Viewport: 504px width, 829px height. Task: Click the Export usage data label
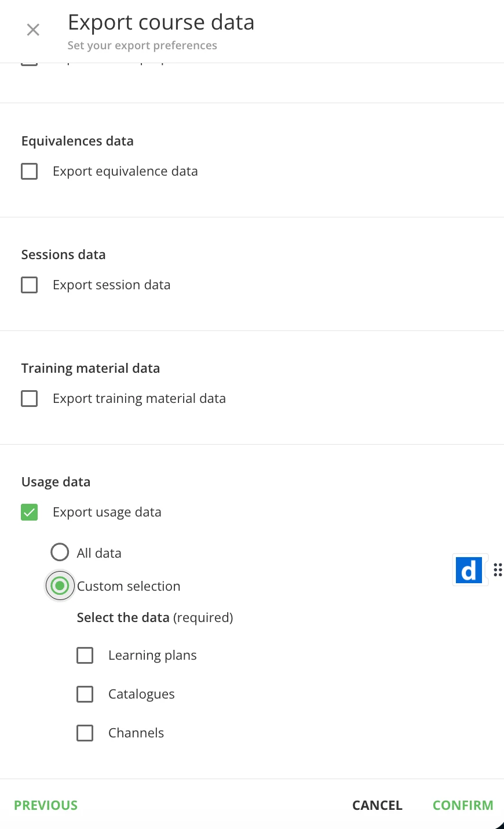107,512
